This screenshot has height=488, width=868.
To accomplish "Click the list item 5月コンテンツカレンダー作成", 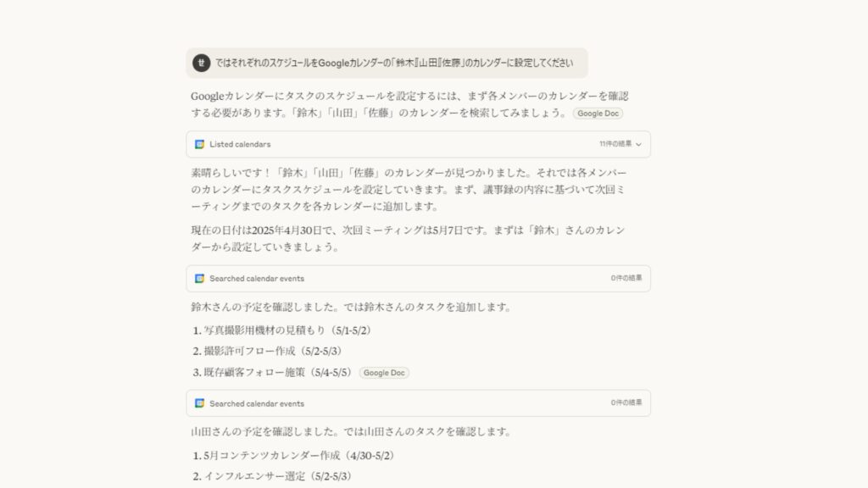I will tap(293, 455).
